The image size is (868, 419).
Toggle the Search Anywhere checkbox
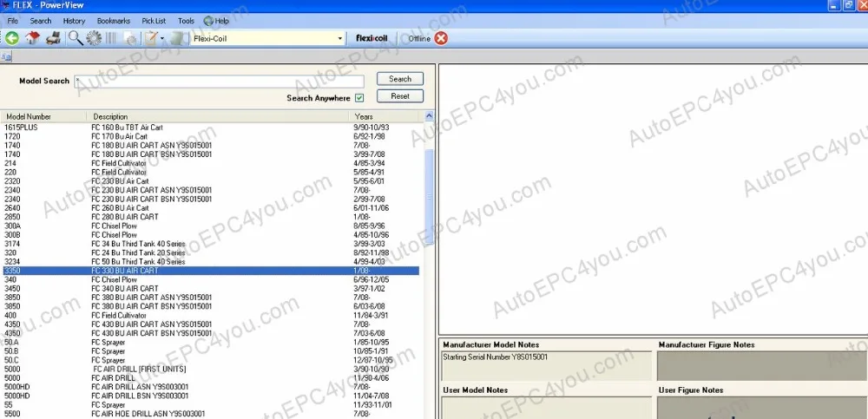(360, 98)
